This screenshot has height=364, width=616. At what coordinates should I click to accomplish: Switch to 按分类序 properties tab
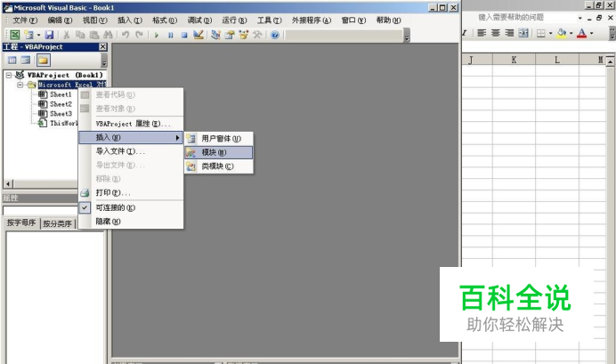point(57,223)
